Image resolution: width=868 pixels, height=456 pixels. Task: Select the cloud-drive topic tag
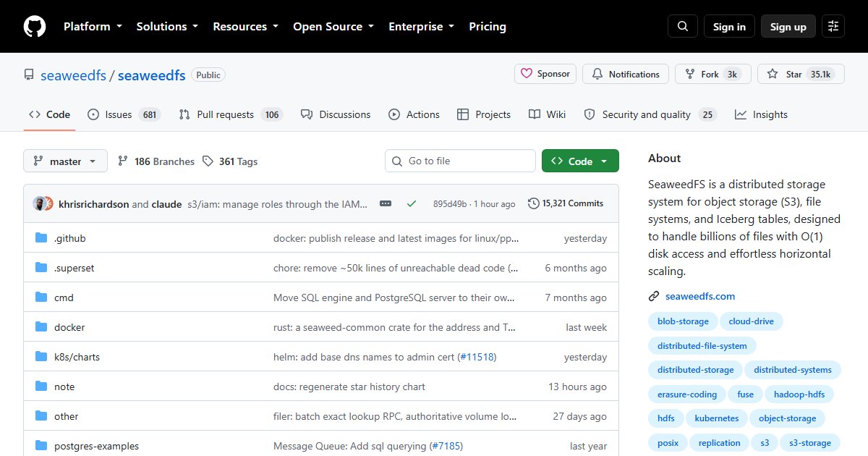(x=751, y=321)
